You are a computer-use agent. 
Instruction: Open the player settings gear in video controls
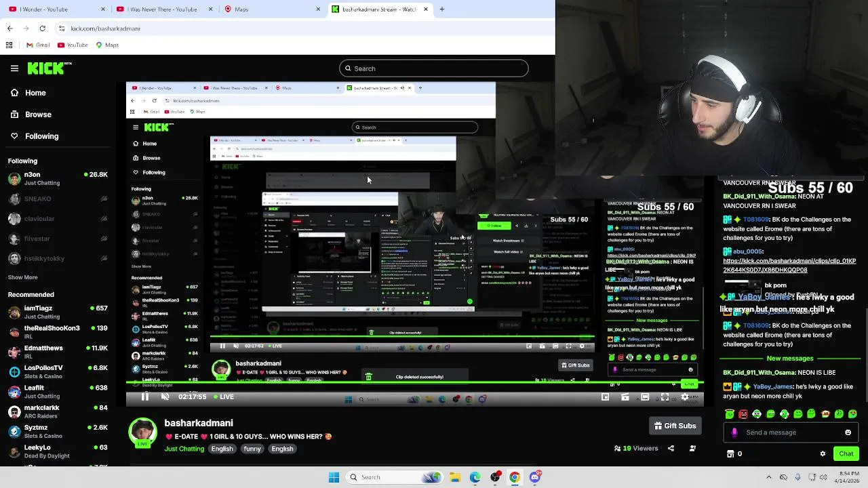(x=685, y=396)
